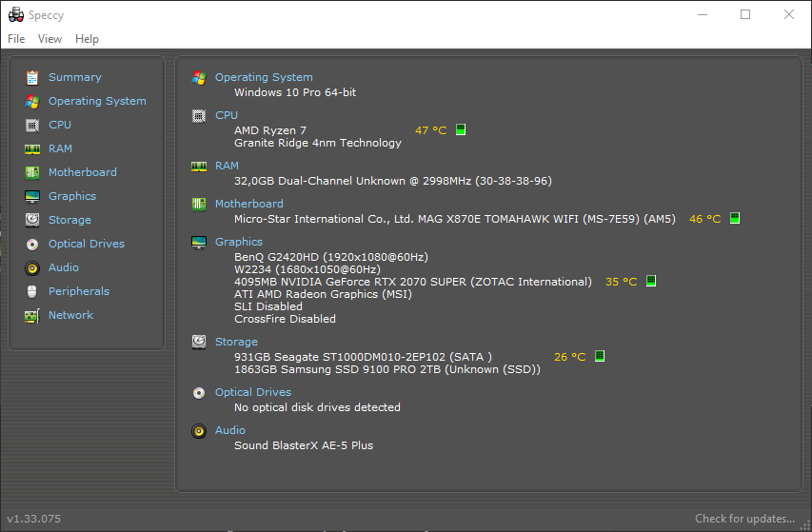Click the NVIDIA GeForce RTX 2070 SUPER line
The height and width of the screenshot is (532, 812).
click(413, 282)
